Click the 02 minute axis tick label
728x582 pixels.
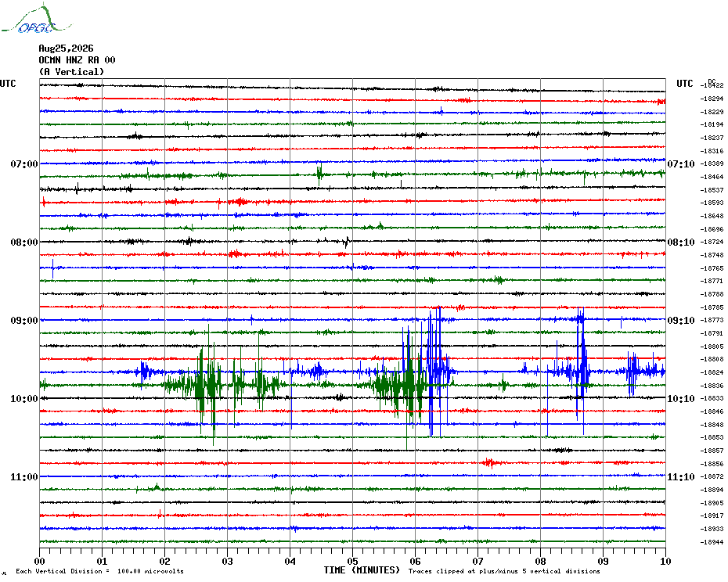click(x=165, y=561)
